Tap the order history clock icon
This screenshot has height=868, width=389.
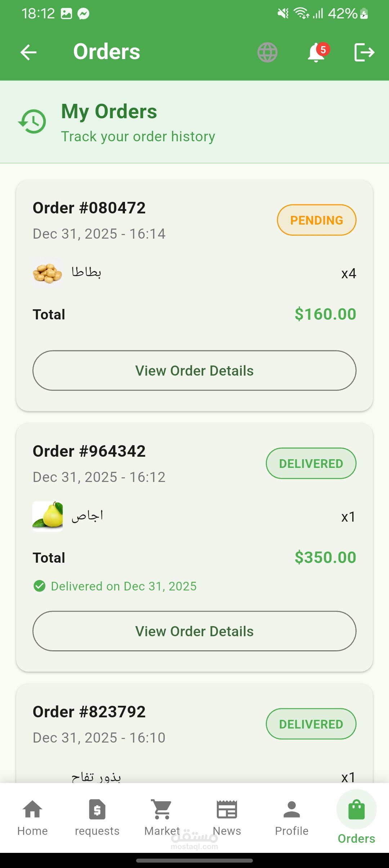click(32, 122)
